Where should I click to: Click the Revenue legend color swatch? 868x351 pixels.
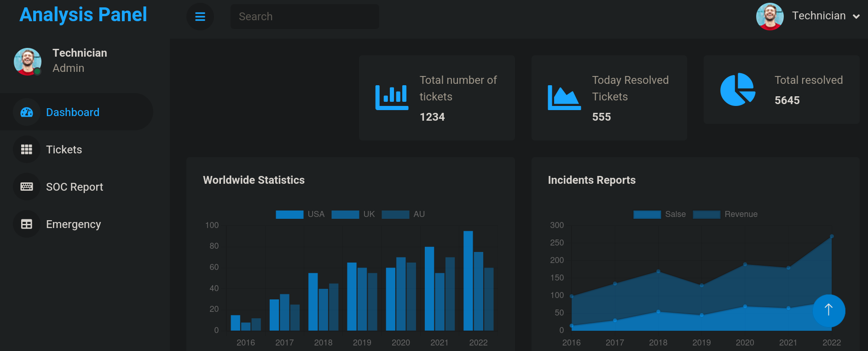tap(706, 214)
